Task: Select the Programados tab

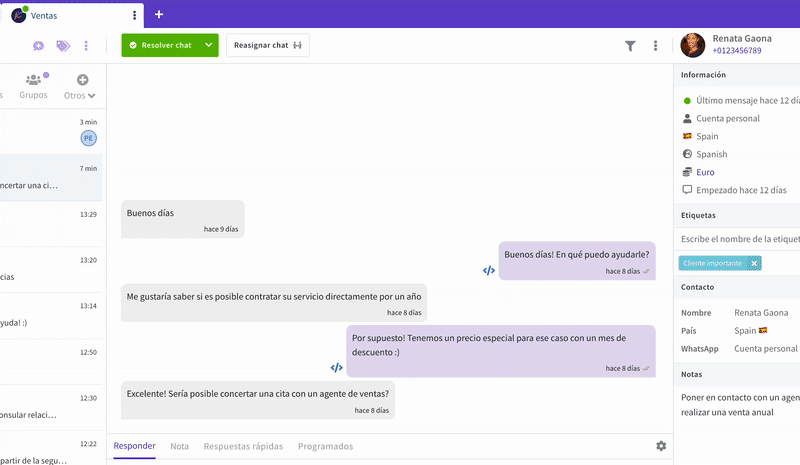Action: point(325,446)
